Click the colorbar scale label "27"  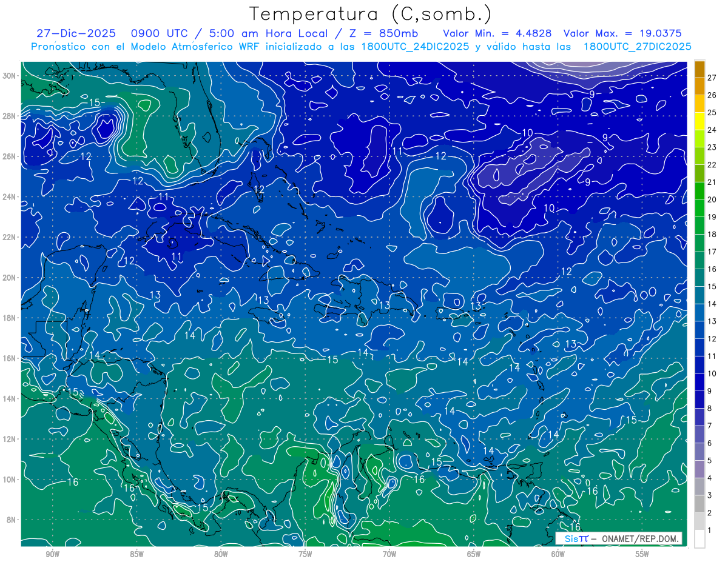pos(712,78)
